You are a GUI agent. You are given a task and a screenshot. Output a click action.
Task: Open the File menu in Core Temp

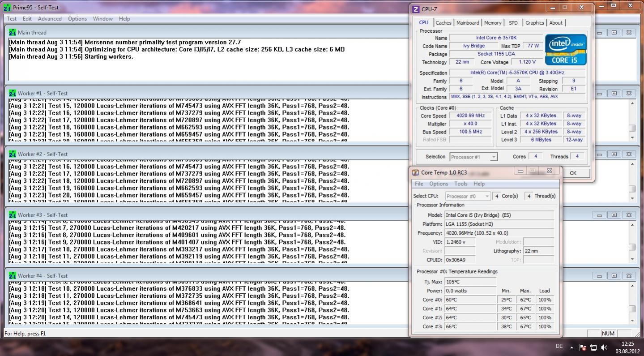tap(419, 184)
